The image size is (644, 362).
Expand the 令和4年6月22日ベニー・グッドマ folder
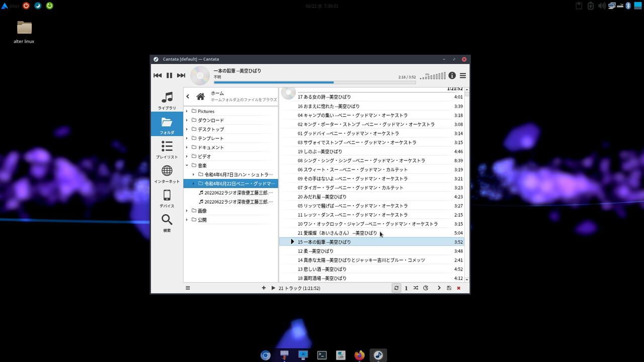pyautogui.click(x=193, y=184)
